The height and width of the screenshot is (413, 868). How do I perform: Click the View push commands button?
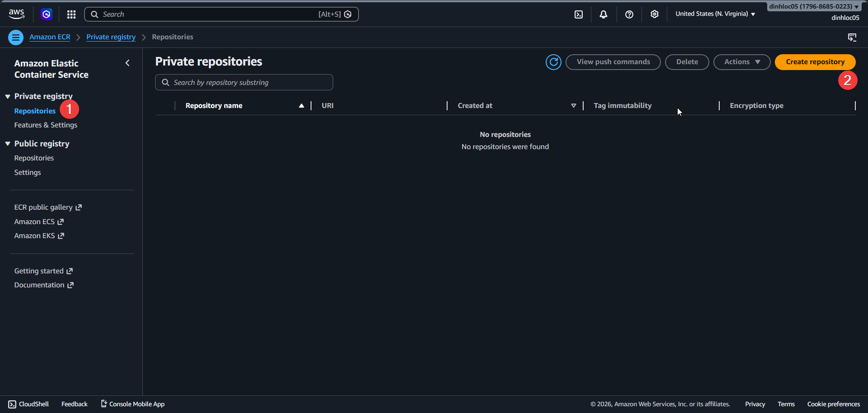tap(613, 62)
